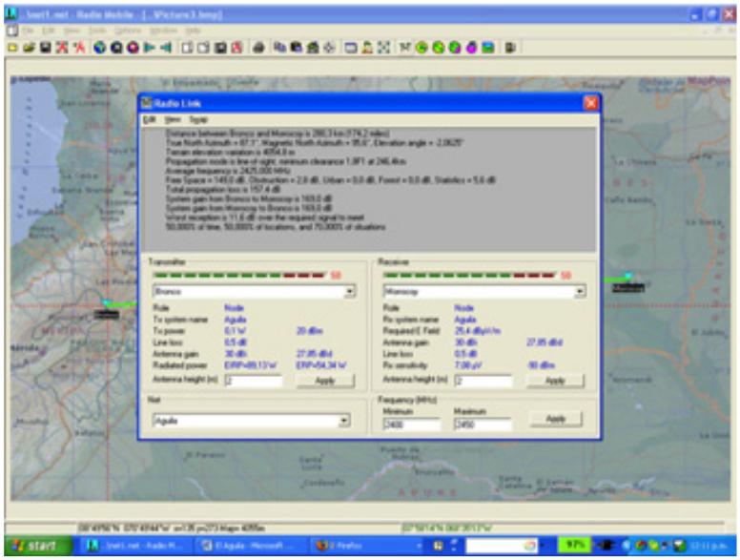Open the Swap menu in Radio Link
Image resolution: width=740 pixels, height=560 pixels.
pyautogui.click(x=198, y=120)
